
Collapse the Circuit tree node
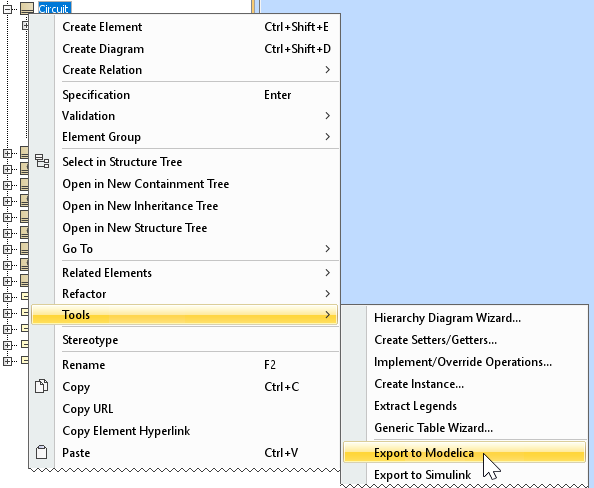7,9
